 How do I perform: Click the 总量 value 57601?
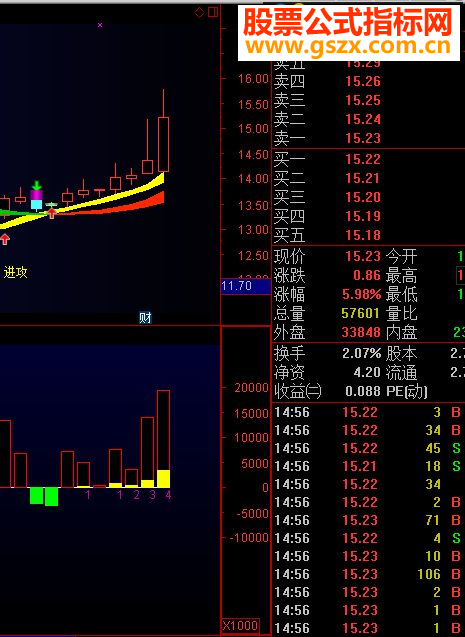tap(361, 313)
